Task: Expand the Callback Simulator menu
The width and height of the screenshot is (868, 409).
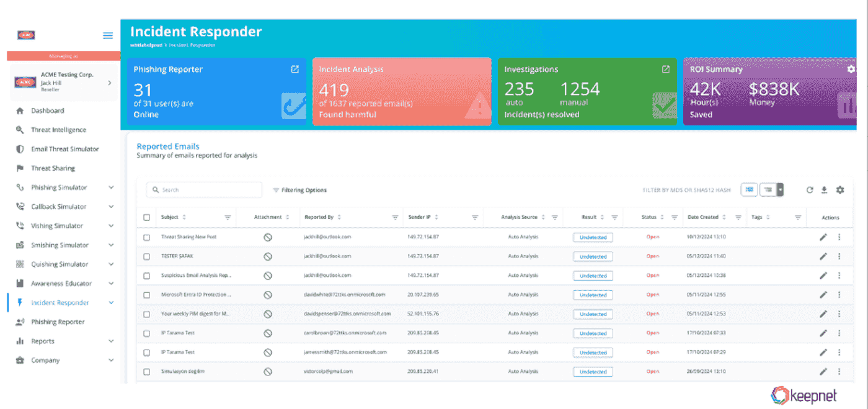Action: 111,207
